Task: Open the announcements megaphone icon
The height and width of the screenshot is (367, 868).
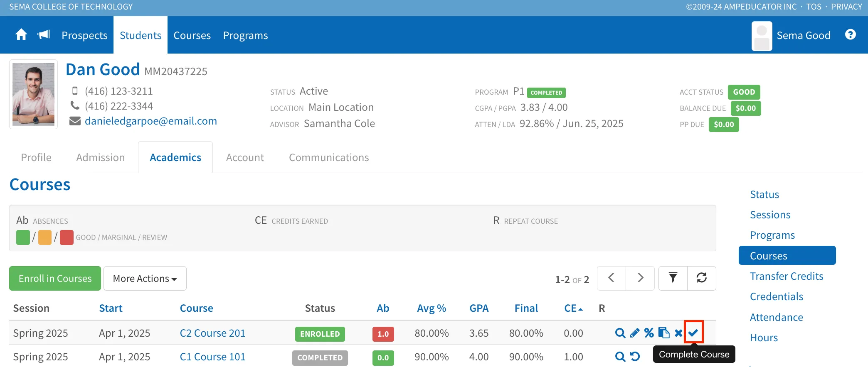Action: (x=44, y=35)
